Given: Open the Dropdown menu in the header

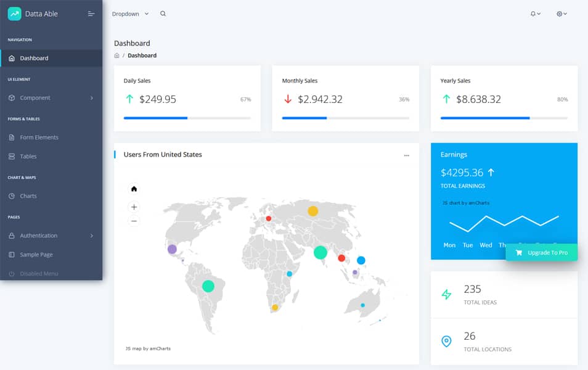Looking at the screenshot, I should click(x=125, y=14).
